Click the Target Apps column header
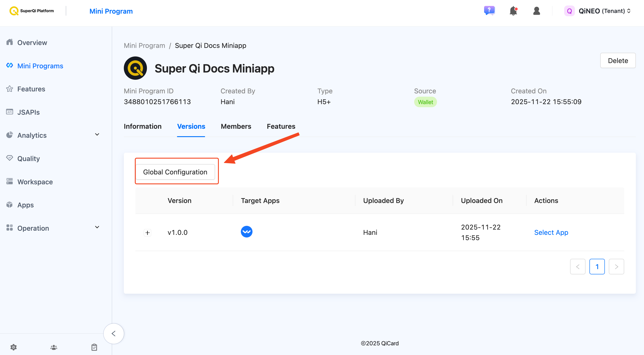Screen dimensions: 644x355 [x=260, y=201]
